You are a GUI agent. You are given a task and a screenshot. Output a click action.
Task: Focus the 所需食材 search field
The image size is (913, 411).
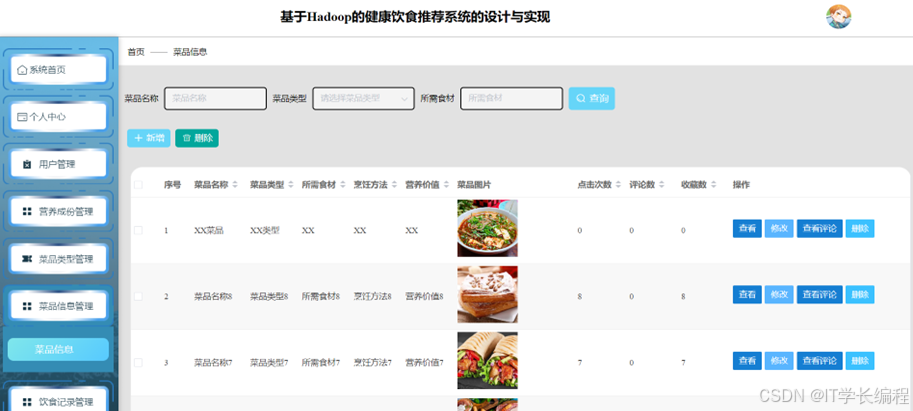512,98
